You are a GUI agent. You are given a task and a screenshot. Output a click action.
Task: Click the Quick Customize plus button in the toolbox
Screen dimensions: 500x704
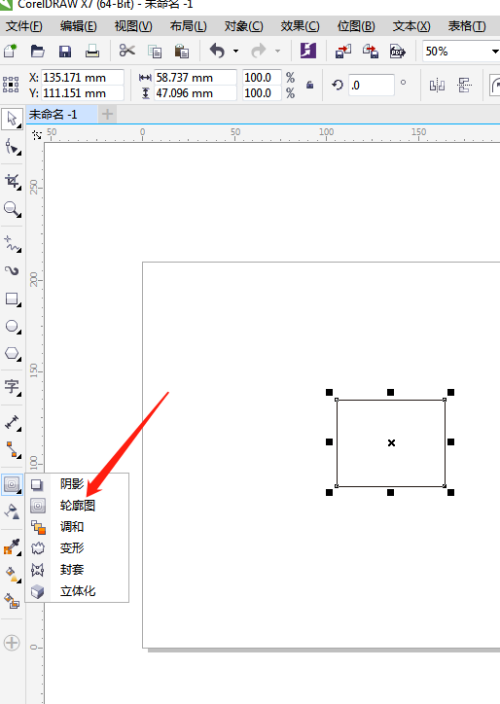pyautogui.click(x=12, y=643)
